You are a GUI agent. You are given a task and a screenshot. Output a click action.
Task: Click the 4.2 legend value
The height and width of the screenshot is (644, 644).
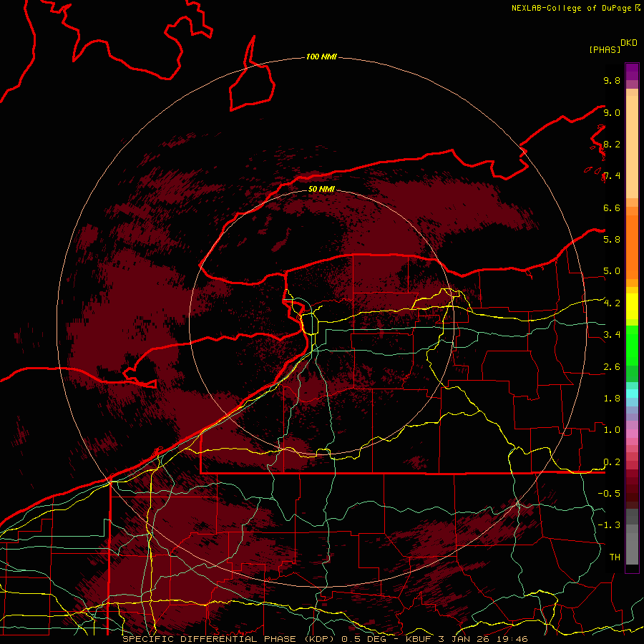tap(612, 303)
